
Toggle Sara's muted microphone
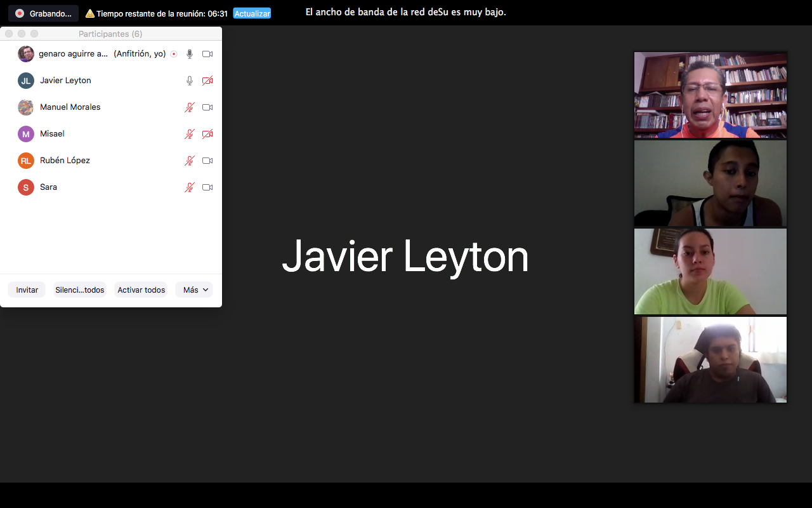click(189, 187)
